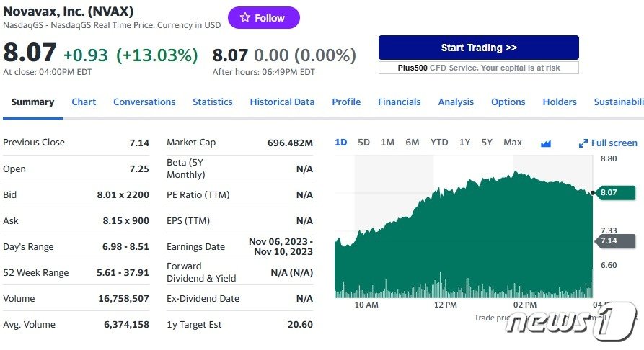Click the 8.07 current price marker on chart

(608, 192)
